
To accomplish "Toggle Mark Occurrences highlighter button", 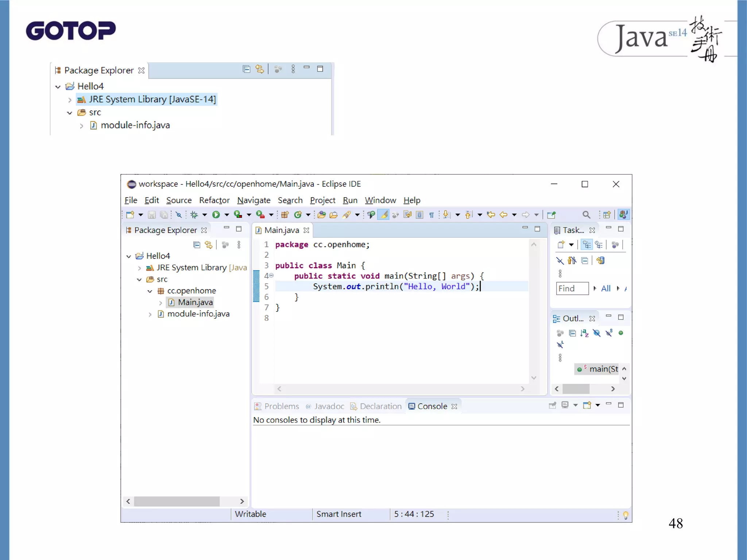I will pyautogui.click(x=384, y=215).
